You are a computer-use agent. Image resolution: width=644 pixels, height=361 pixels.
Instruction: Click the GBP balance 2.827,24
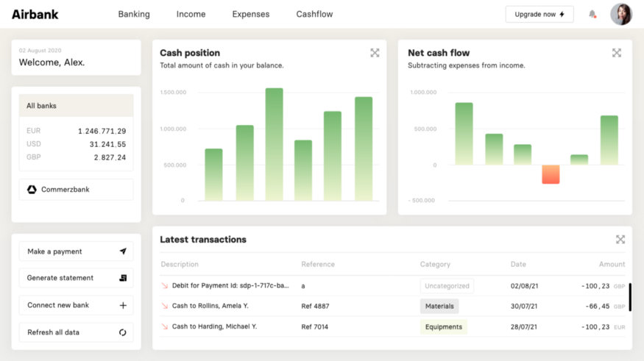point(110,157)
